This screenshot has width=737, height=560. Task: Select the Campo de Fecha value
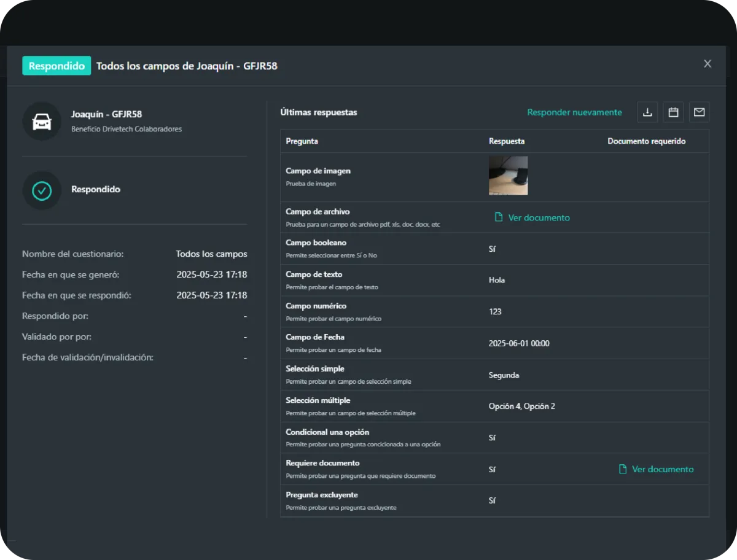click(x=519, y=343)
